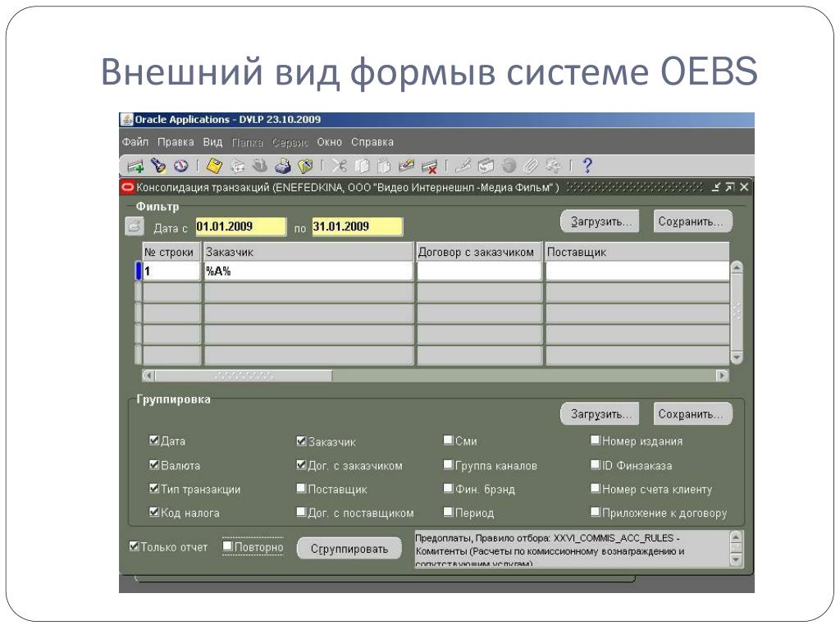Screen dimensions: 840x630
Task: Click the № строки cell with value 1
Action: tap(171, 271)
